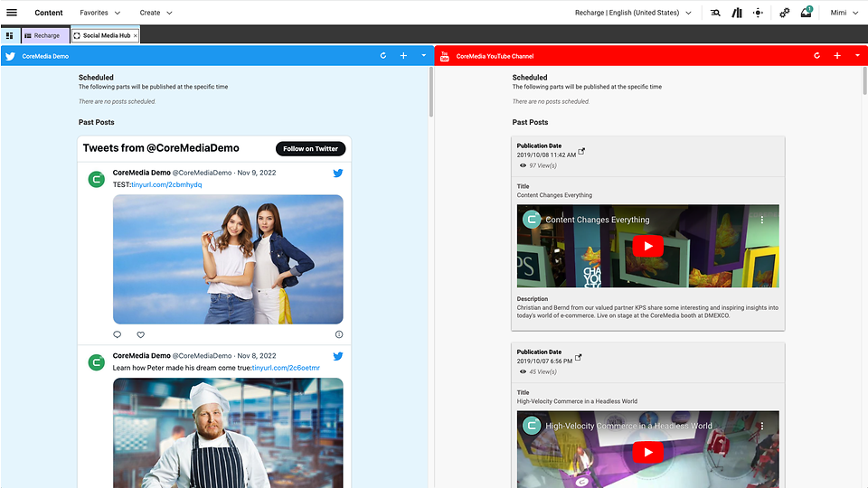Open the library icon in top bar

[737, 13]
